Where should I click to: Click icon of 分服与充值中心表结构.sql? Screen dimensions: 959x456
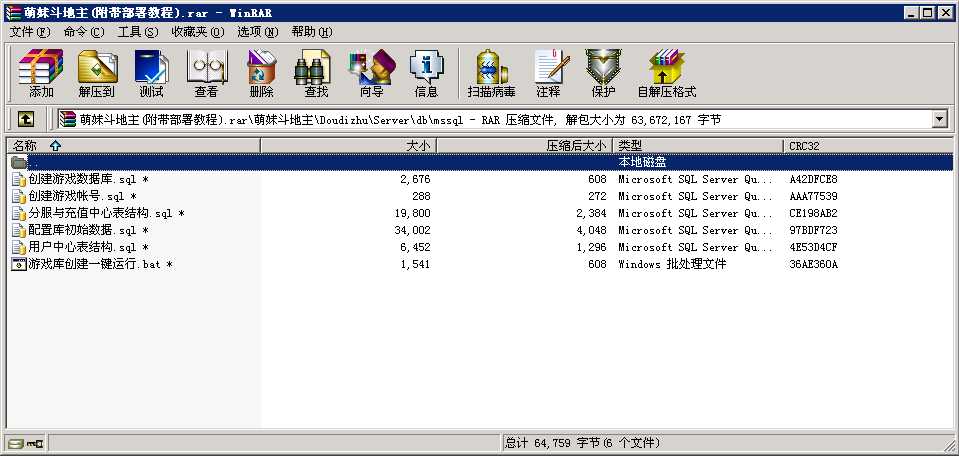coord(19,213)
